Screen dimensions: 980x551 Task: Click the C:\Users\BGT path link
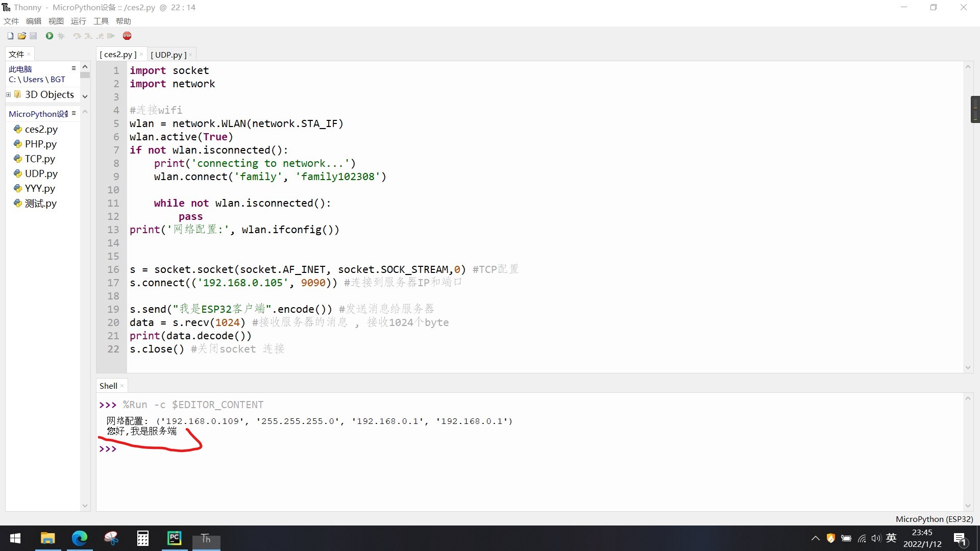[x=37, y=80]
